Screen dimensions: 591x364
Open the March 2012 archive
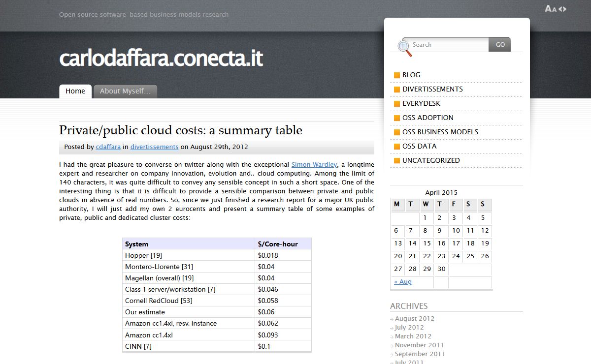pos(413,336)
